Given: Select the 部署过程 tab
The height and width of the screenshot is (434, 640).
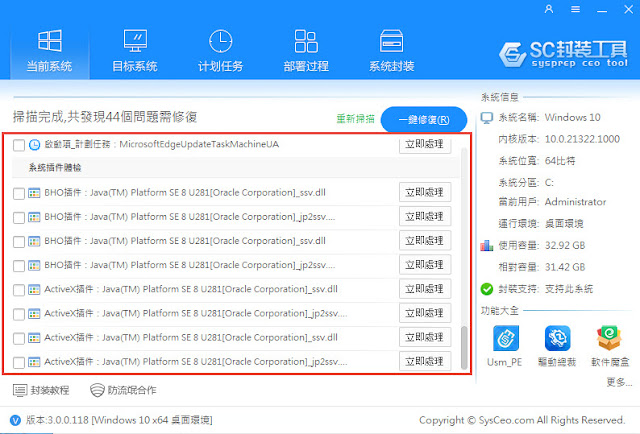Looking at the screenshot, I should tap(306, 51).
